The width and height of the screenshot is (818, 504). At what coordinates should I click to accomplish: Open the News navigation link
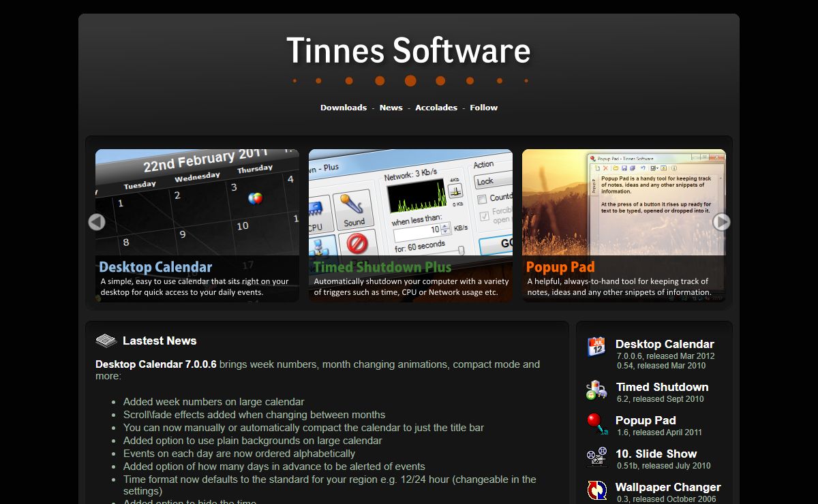pos(391,108)
